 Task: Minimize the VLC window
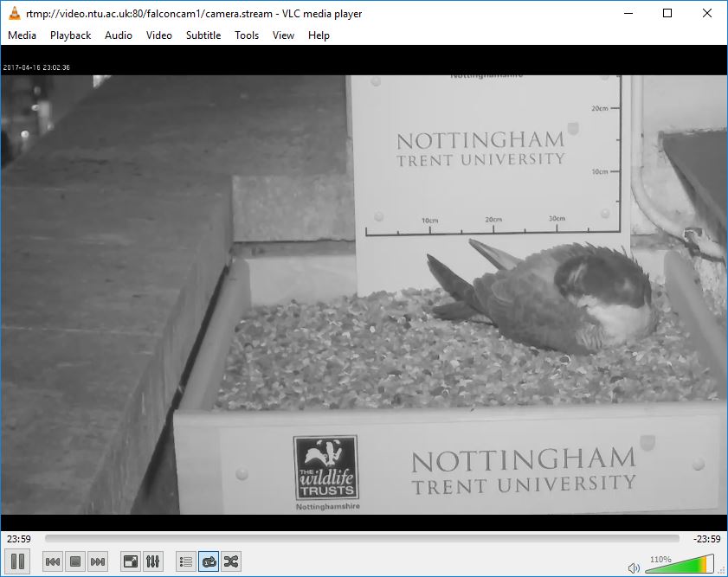628,14
